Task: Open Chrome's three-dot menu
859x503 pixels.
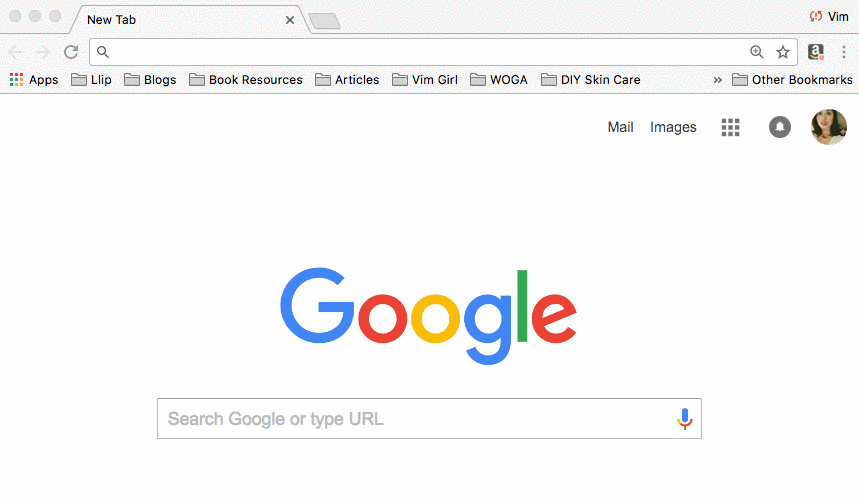Action: [x=844, y=52]
